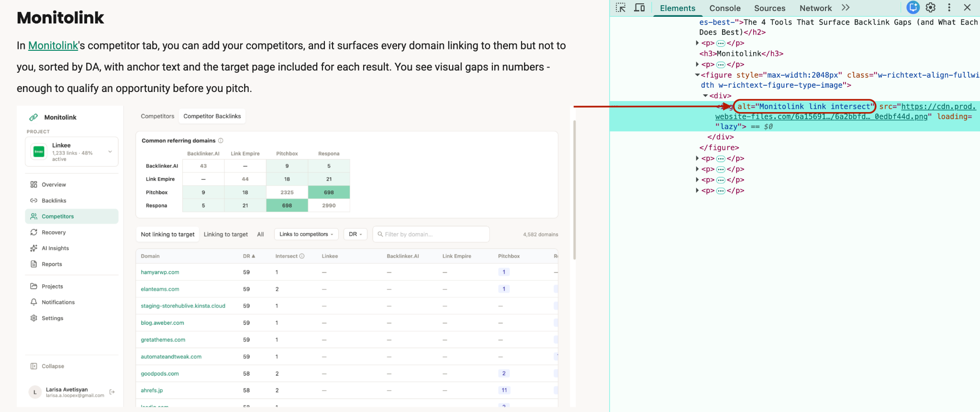The width and height of the screenshot is (980, 412).
Task: Show more DevTools tabs via double chevron
Action: [846, 8]
